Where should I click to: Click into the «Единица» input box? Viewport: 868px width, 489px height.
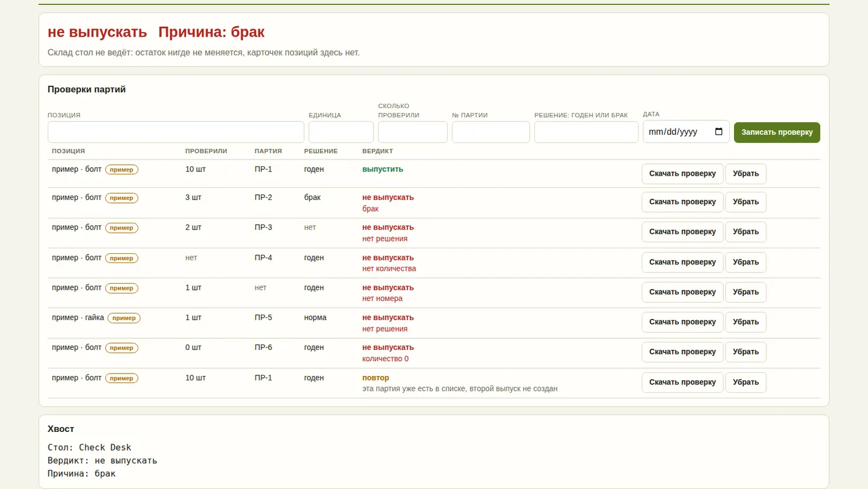pos(341,132)
